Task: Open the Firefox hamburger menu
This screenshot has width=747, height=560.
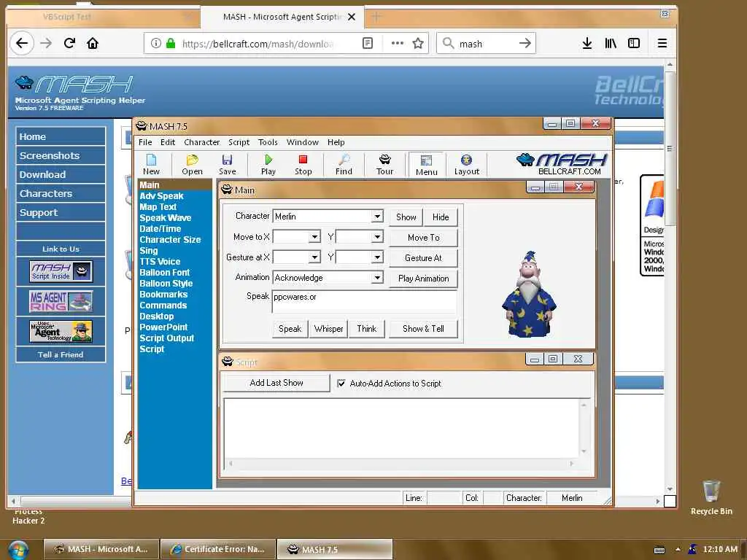Action: pos(662,43)
